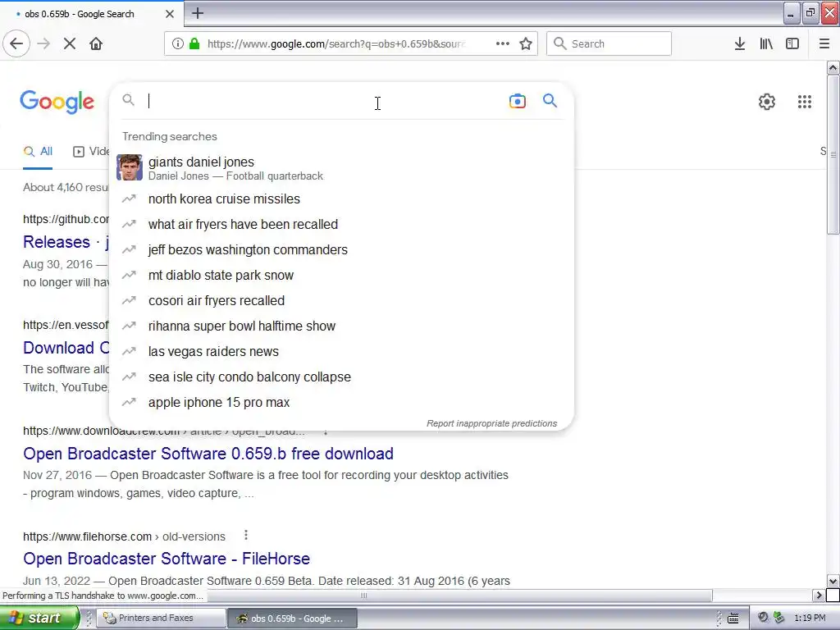Click the scroll down arrow of vertical scrollbar
The image size is (840, 630).
tap(833, 581)
